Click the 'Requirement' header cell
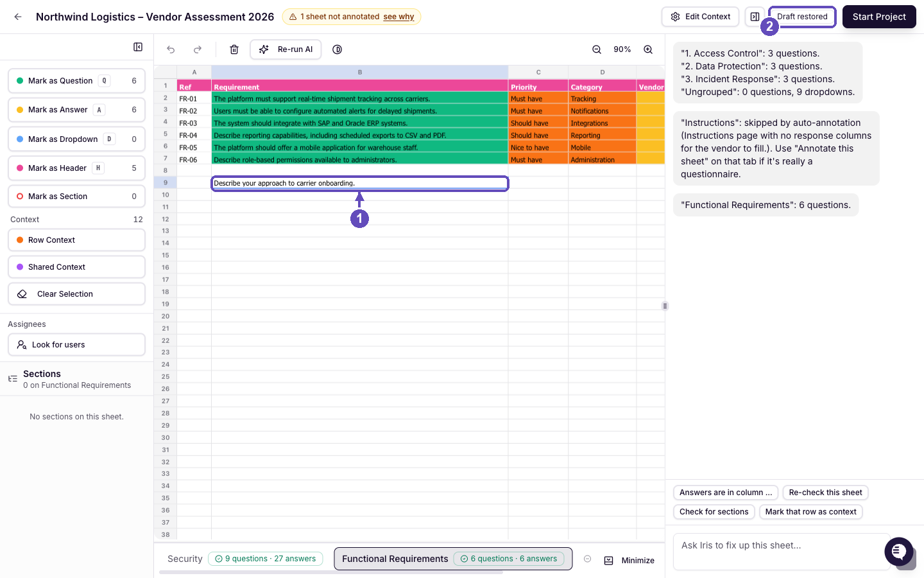 pos(360,87)
